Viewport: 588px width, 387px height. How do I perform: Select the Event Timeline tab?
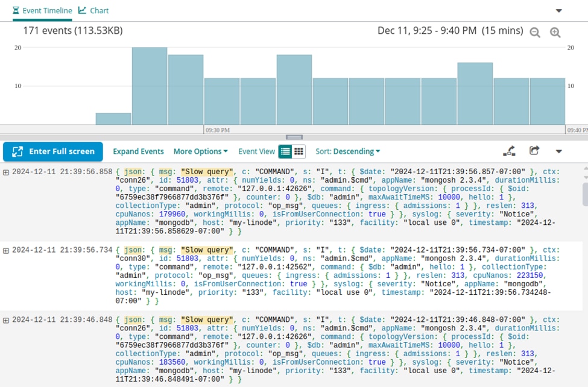(42, 11)
